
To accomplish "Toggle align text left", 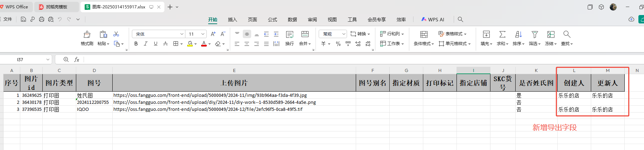I will click(x=237, y=44).
